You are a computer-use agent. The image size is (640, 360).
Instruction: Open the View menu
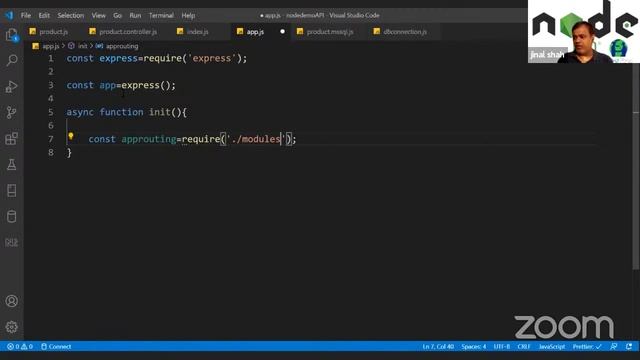click(x=98, y=16)
